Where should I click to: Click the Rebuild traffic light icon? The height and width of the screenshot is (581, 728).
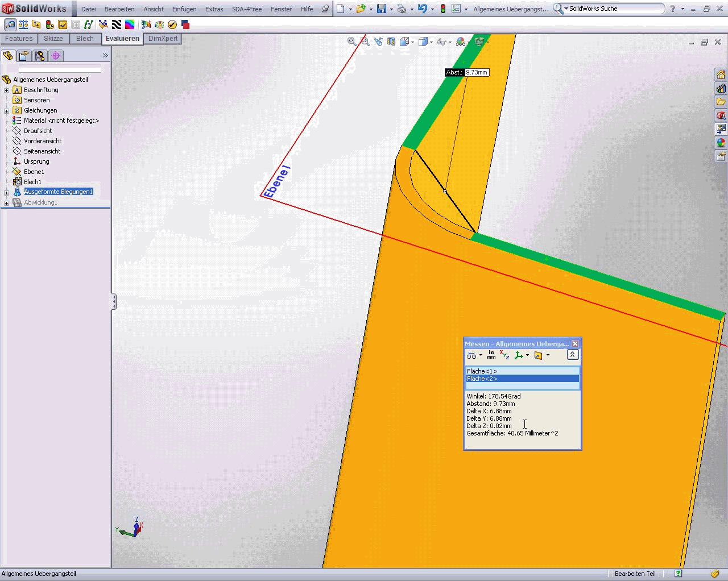pyautogui.click(x=442, y=9)
